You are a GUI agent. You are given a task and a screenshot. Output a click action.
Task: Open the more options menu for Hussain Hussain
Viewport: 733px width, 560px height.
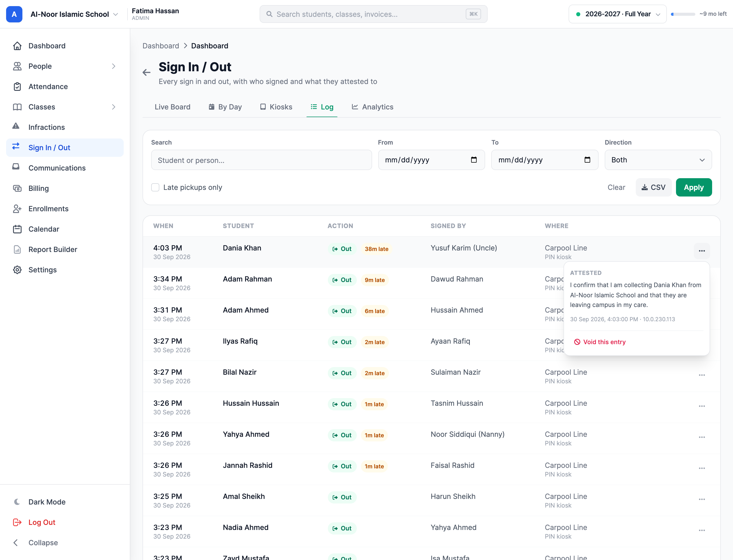pos(702,406)
